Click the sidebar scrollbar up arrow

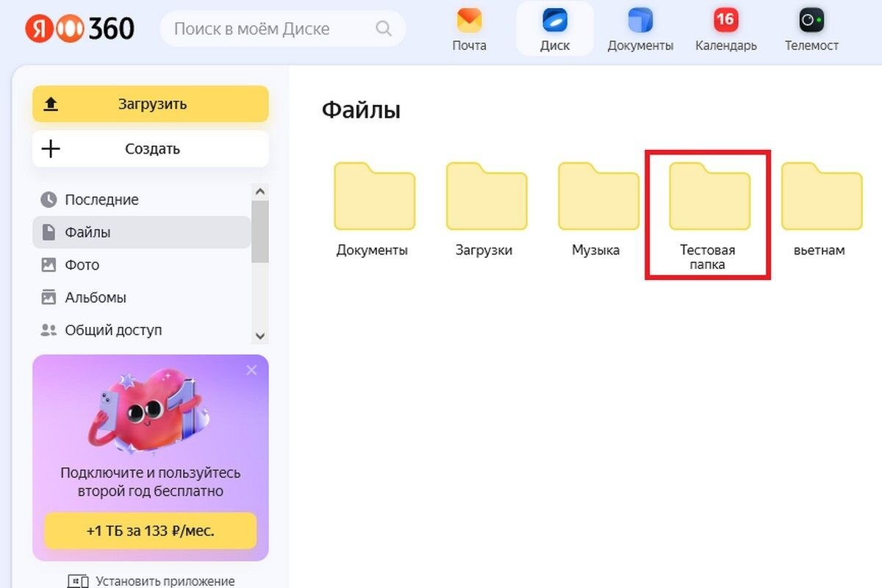tap(260, 190)
